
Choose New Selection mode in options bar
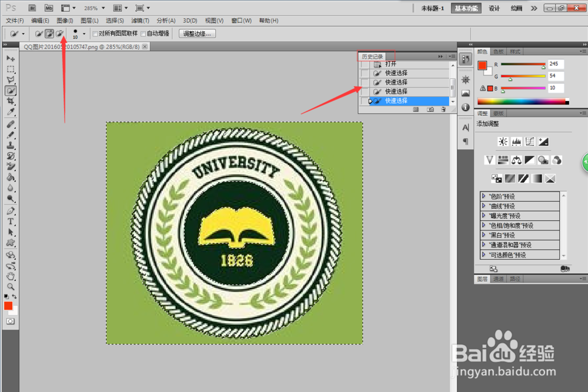point(39,33)
